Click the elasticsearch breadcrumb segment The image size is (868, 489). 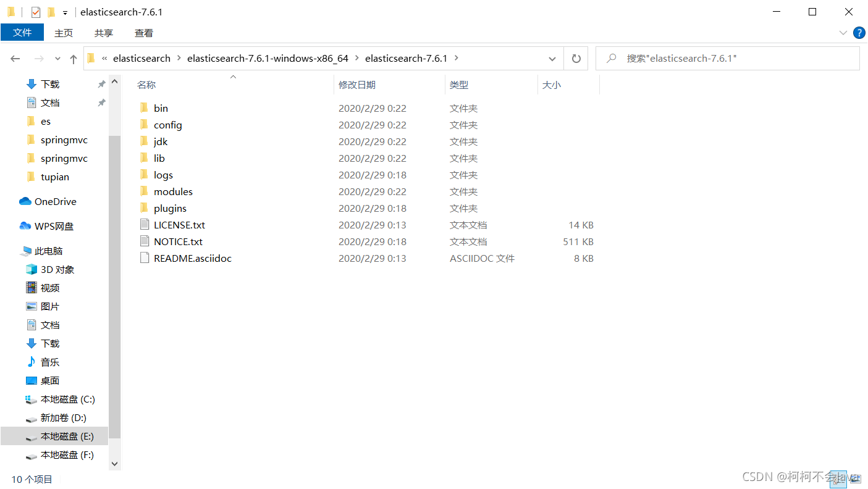click(141, 59)
